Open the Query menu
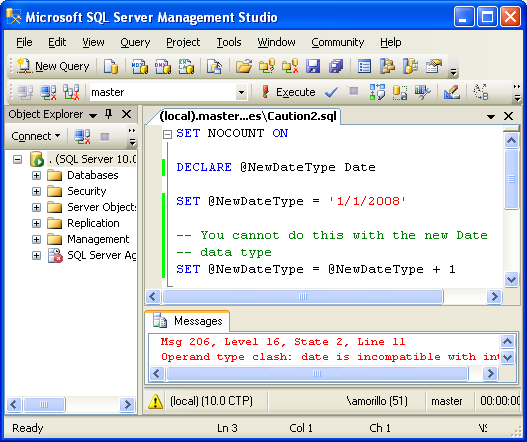This screenshot has width=527, height=442. (x=135, y=42)
